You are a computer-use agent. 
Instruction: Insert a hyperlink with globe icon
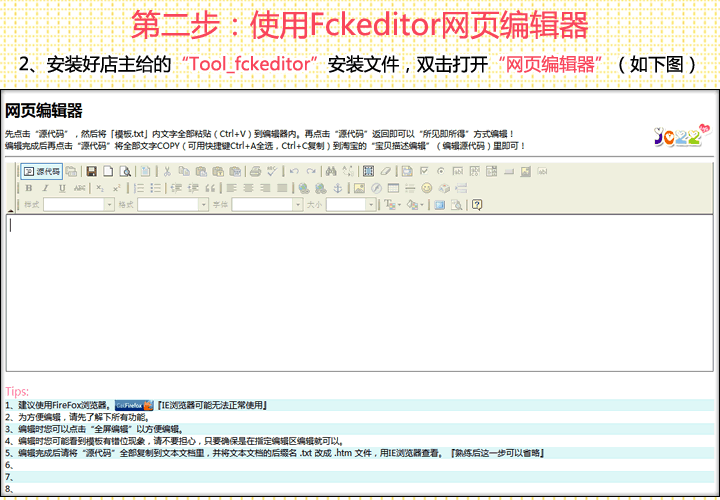tap(304, 188)
